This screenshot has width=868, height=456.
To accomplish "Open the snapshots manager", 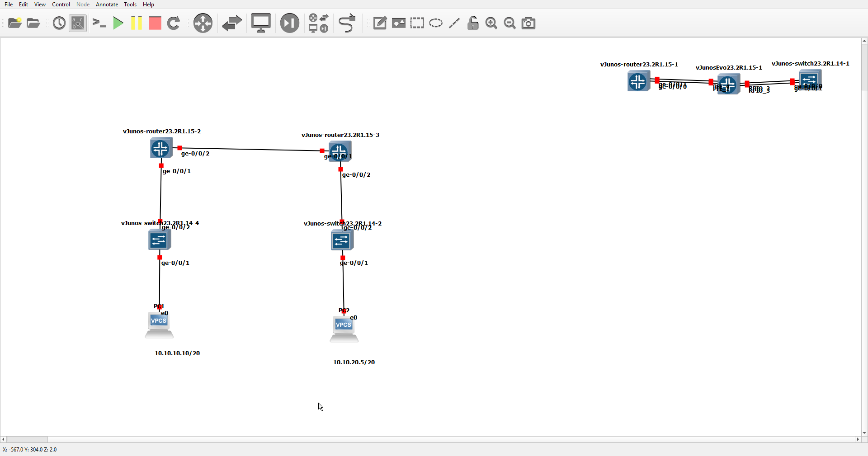I will [x=59, y=23].
